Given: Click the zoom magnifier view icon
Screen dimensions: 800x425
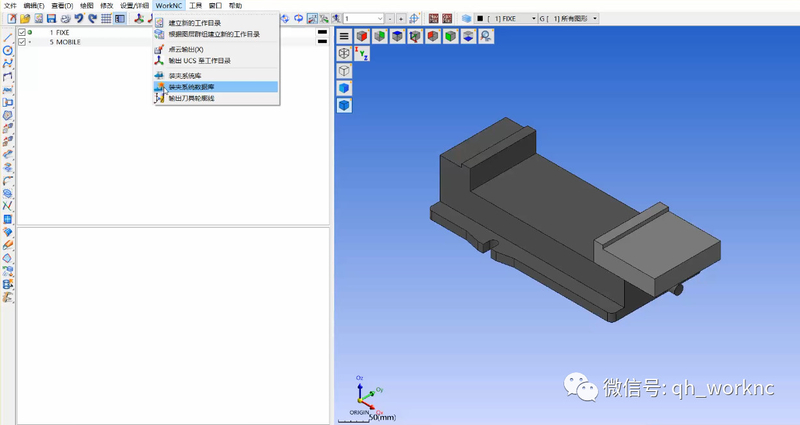Looking at the screenshot, I should 486,36.
